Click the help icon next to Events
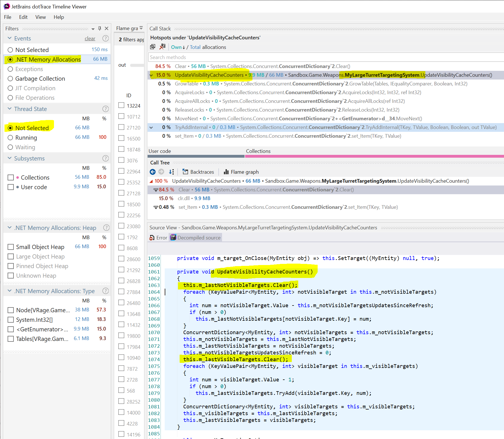The width and height of the screenshot is (504, 439). [x=105, y=39]
